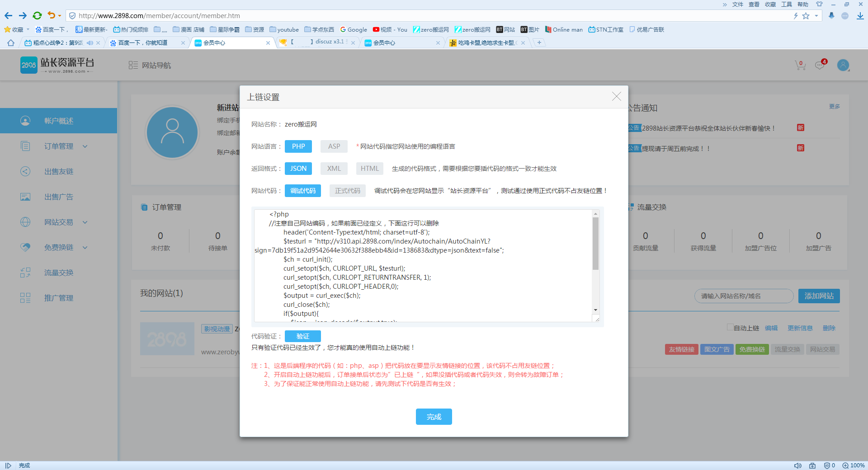868x470 pixels.
Task: Click the website name search input field
Action: pyautogui.click(x=743, y=296)
